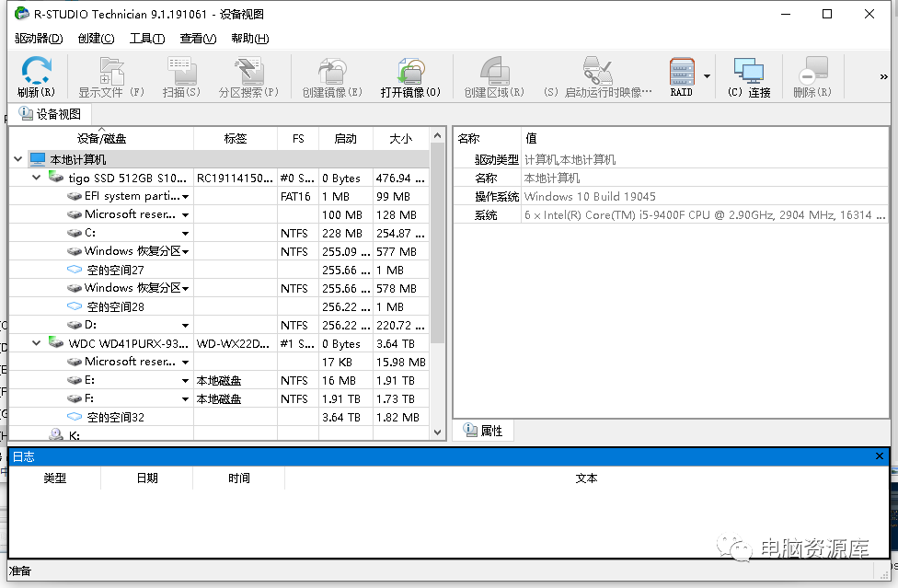Screen dimensions: 898x588
Task: Collapse the 本地计算机 tree node
Action: tap(18, 159)
